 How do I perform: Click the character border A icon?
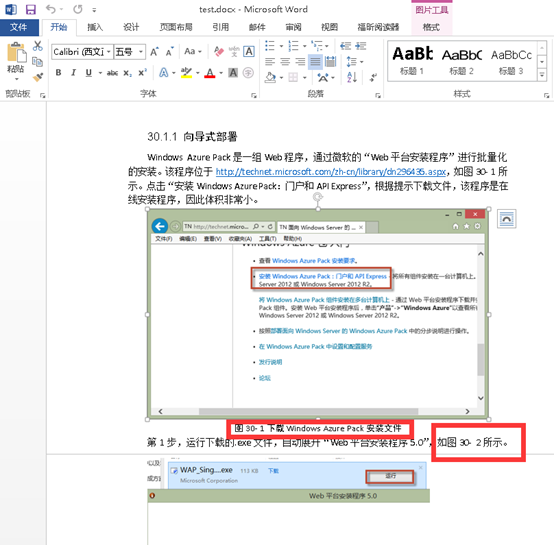pyautogui.click(x=249, y=52)
